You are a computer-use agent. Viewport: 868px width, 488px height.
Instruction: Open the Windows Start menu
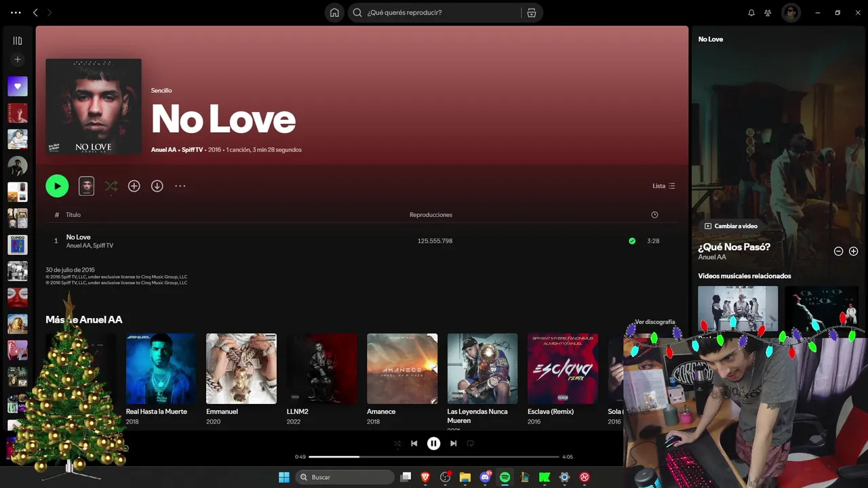click(284, 477)
